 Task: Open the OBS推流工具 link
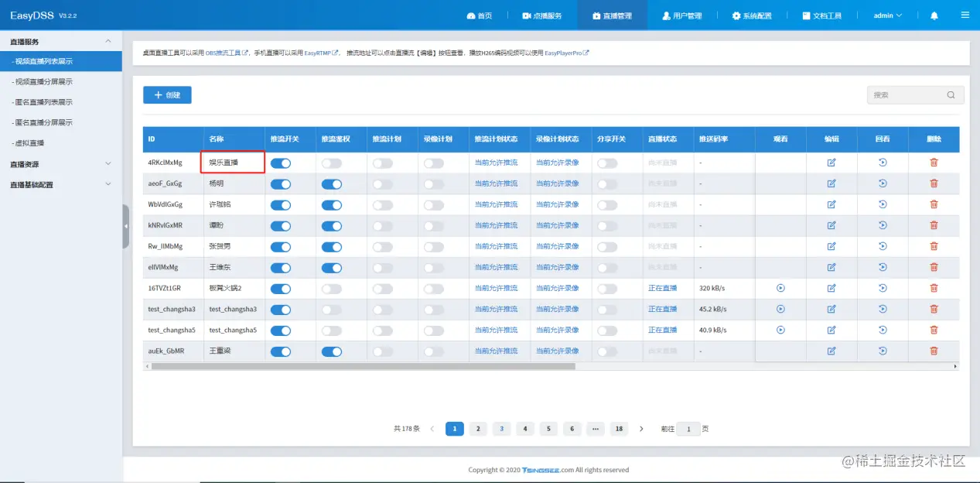pos(227,53)
